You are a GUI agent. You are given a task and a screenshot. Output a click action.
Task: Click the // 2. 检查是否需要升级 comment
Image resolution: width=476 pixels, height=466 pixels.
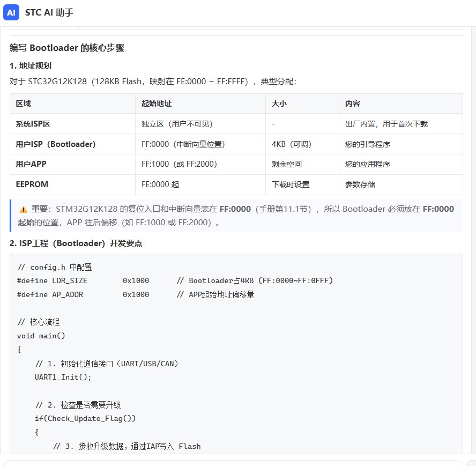(x=78, y=405)
